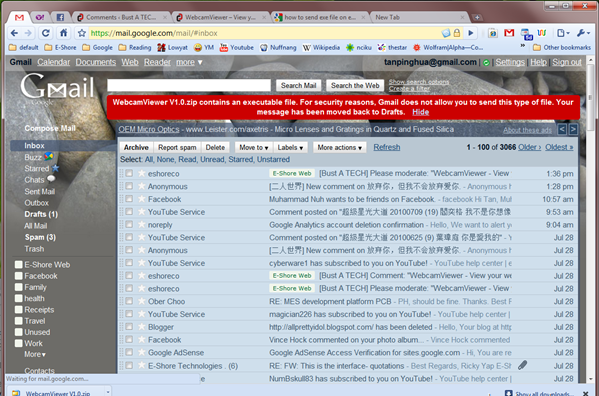Open the Labels dropdown
The width and height of the screenshot is (599, 396).
point(290,147)
